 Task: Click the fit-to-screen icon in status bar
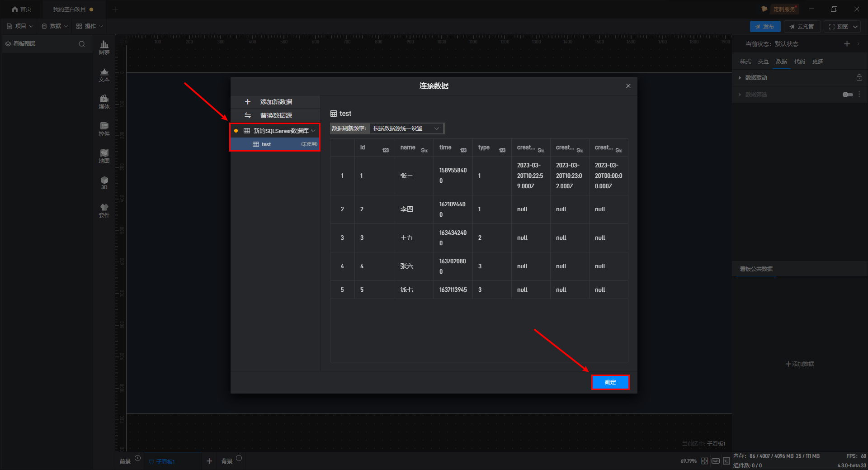[x=704, y=461]
